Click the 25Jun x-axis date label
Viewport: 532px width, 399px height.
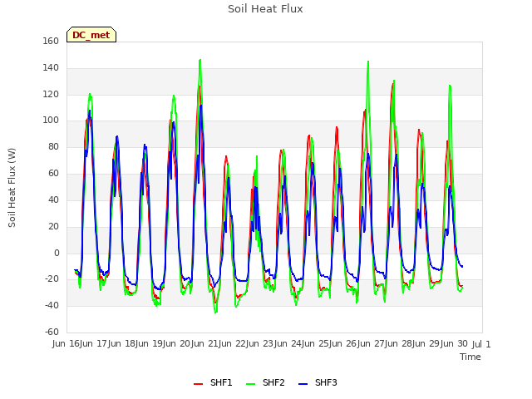click(331, 343)
